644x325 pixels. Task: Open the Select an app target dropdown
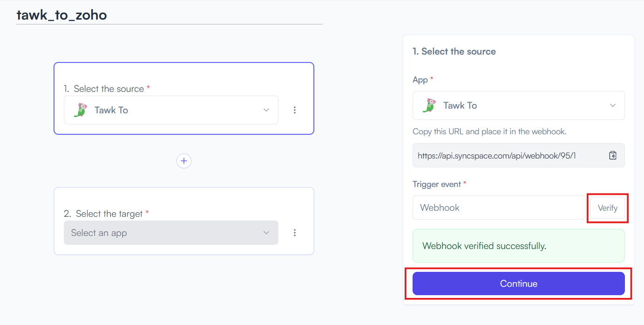[171, 233]
